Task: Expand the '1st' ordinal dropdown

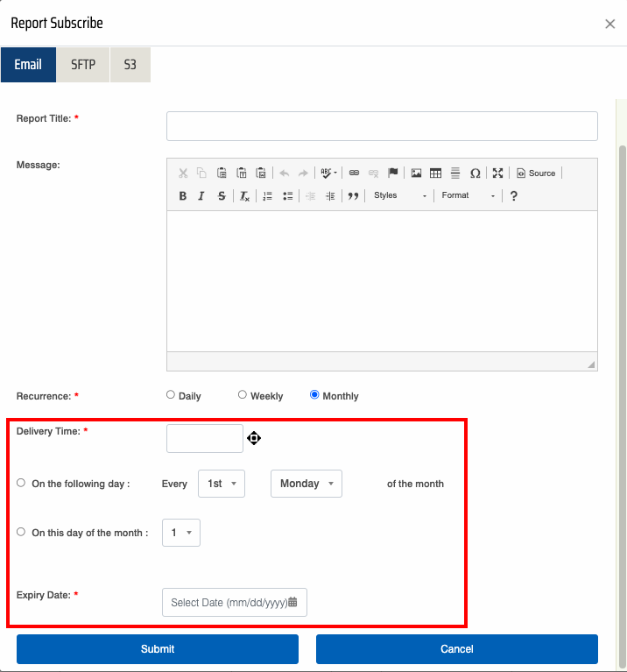Action: 222,484
